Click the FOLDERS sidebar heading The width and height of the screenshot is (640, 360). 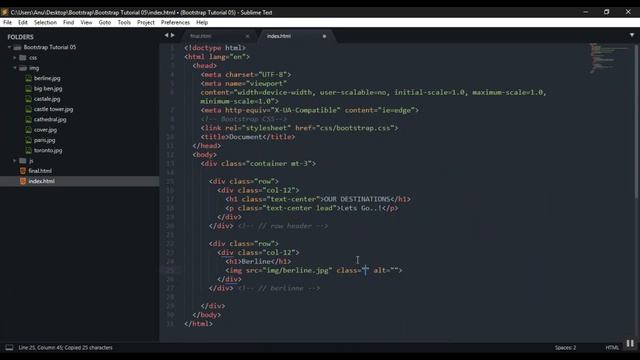click(x=20, y=37)
